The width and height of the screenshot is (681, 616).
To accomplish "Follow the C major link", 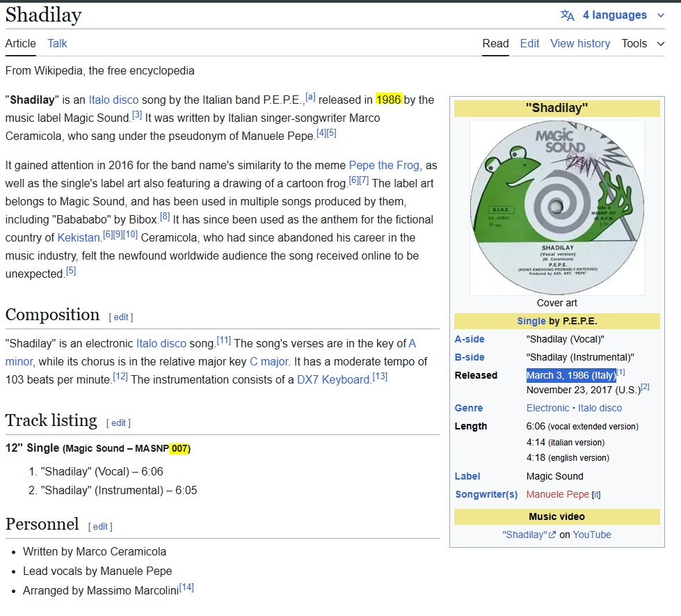I will click(269, 362).
